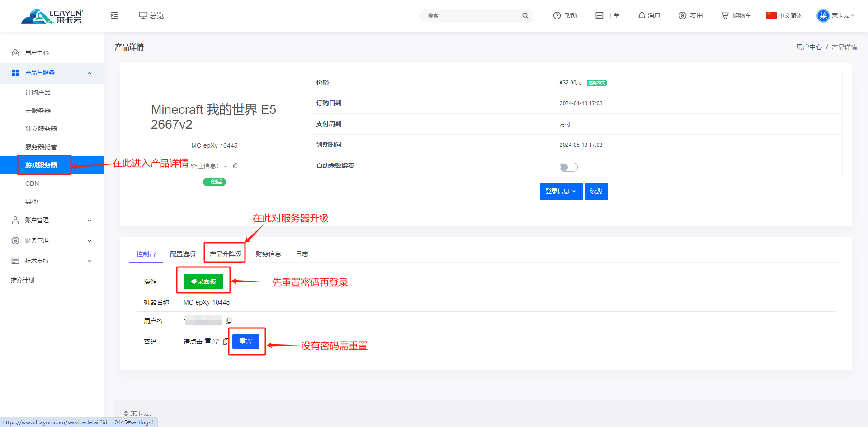Image resolution: width=868 pixels, height=427 pixels.
Task: Open 费用 billing in top bar
Action: (x=691, y=15)
